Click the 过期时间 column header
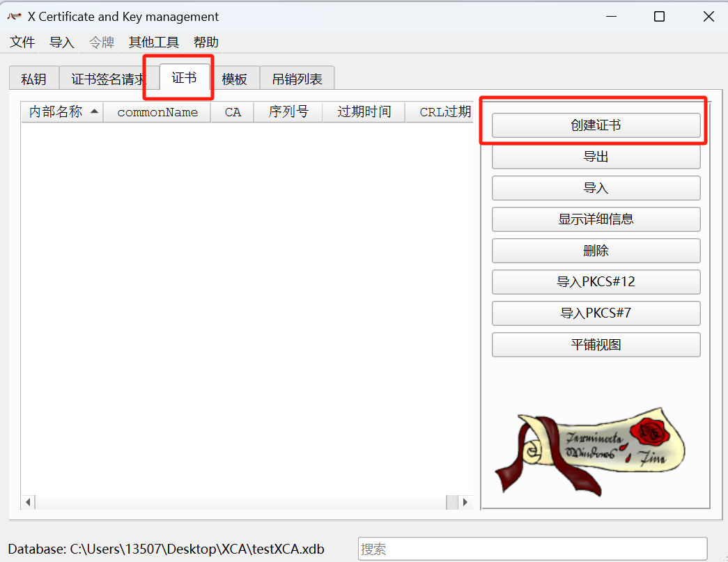The width and height of the screenshot is (728, 562). point(364,112)
